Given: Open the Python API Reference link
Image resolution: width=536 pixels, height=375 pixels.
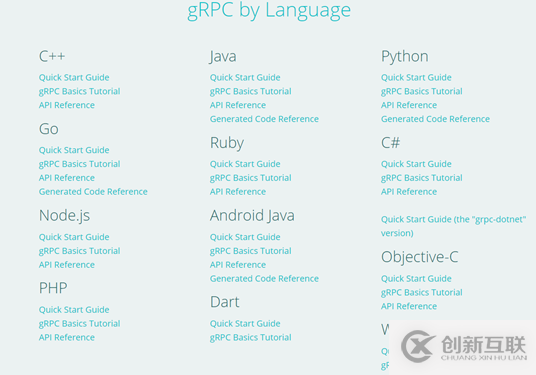Looking at the screenshot, I should pyautogui.click(x=409, y=105).
